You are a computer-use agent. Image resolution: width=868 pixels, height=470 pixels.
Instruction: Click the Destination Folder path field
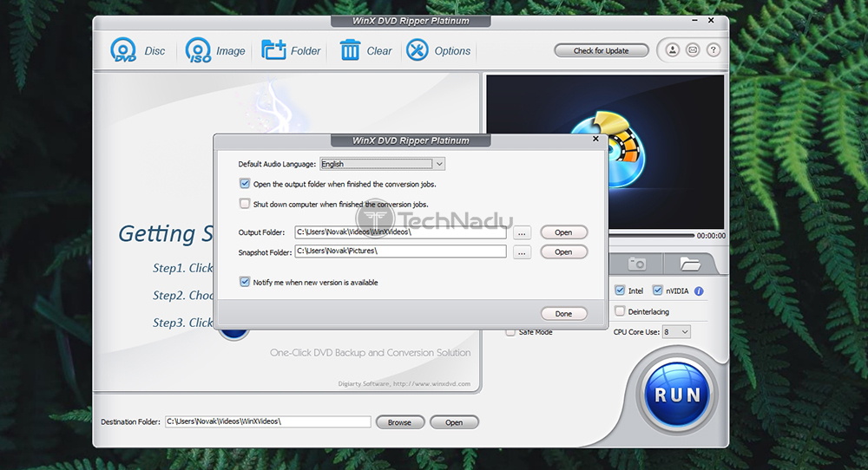pyautogui.click(x=268, y=421)
